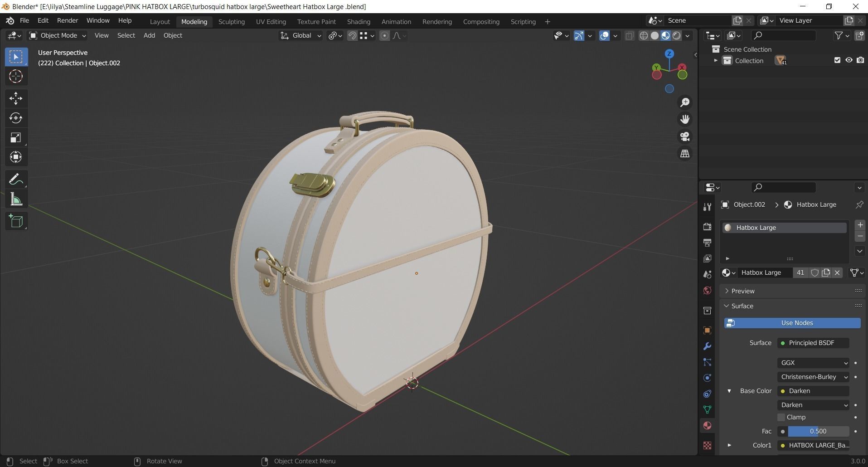The image size is (868, 467).
Task: Open the Object Mode dropdown
Action: click(x=58, y=35)
